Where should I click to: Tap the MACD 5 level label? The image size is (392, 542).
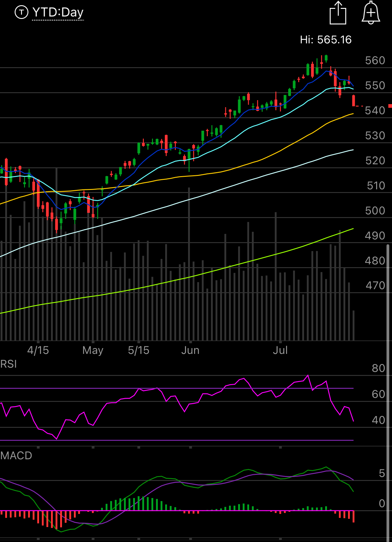click(382, 473)
